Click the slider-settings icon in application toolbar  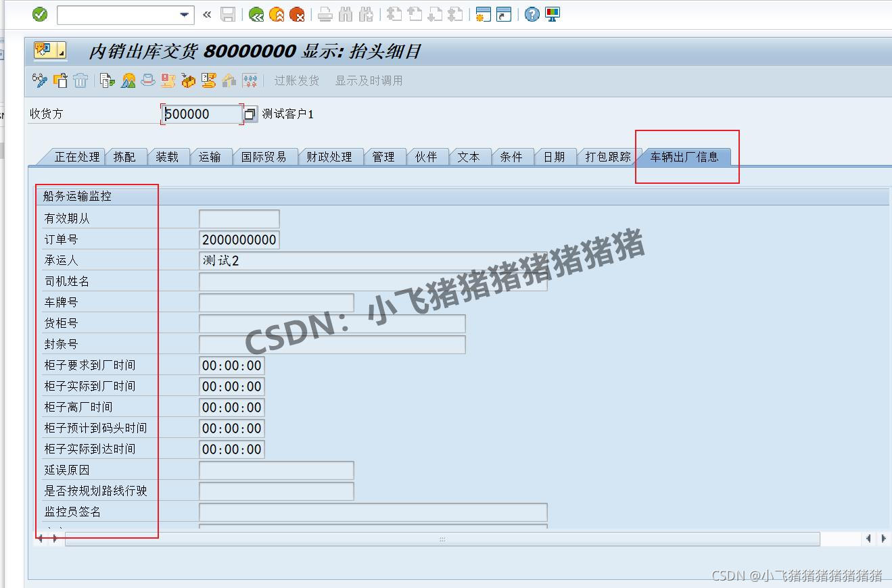click(250, 80)
